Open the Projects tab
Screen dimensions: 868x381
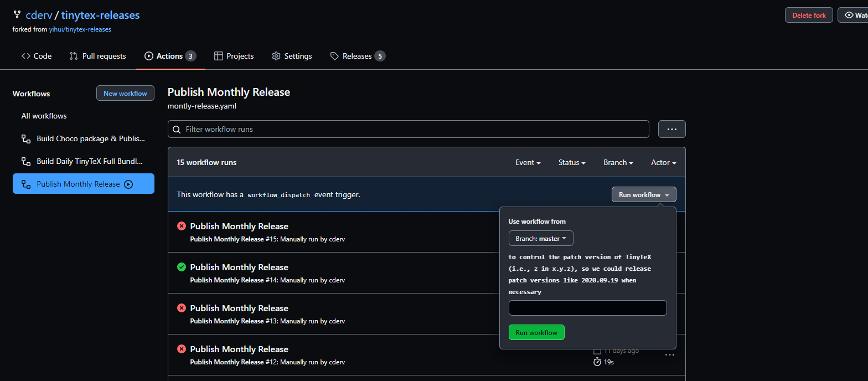coord(234,56)
